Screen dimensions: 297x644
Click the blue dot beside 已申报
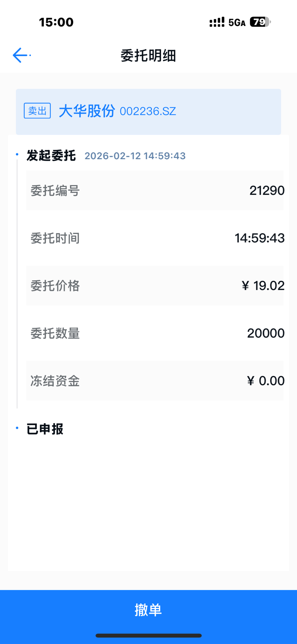(17, 428)
